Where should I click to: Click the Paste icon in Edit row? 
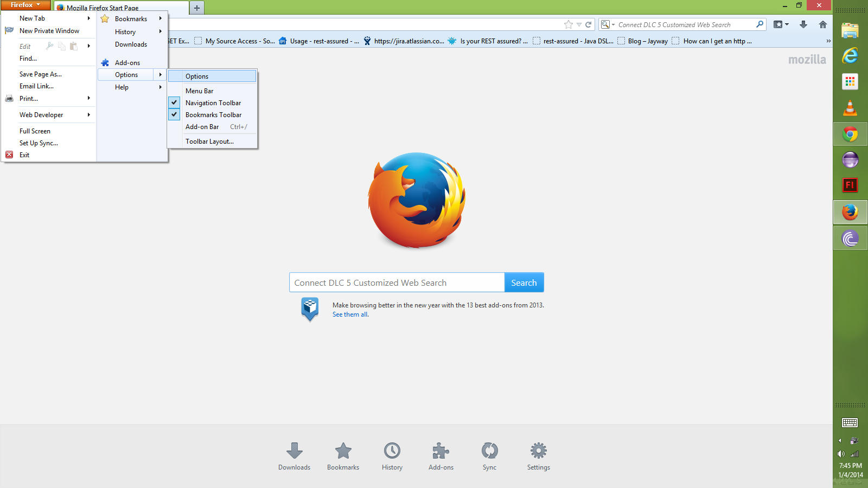74,46
